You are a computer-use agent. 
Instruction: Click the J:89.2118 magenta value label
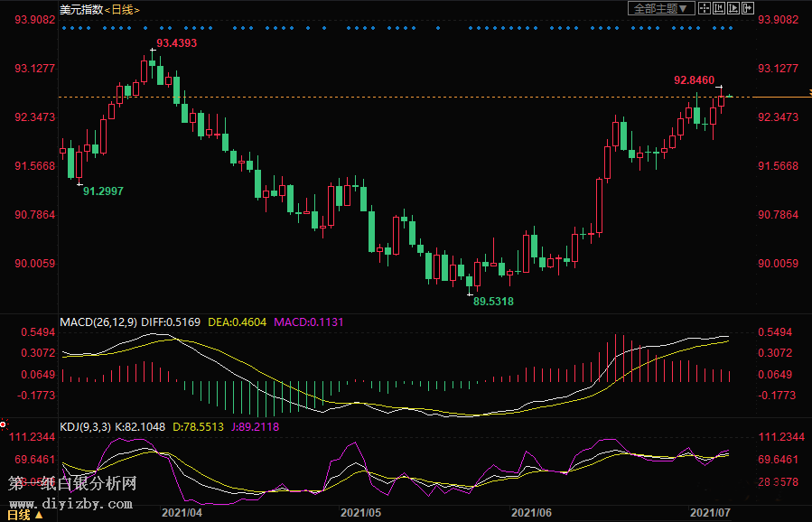tap(254, 427)
